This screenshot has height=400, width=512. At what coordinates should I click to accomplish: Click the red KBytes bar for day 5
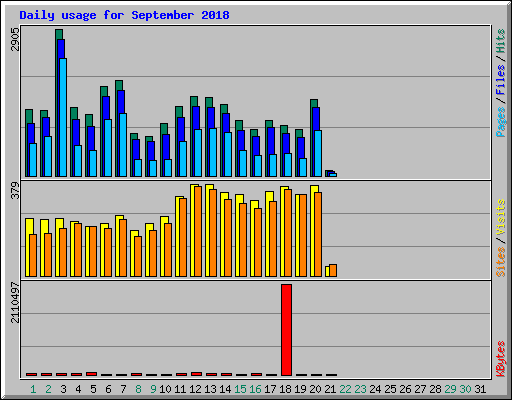click(x=91, y=374)
